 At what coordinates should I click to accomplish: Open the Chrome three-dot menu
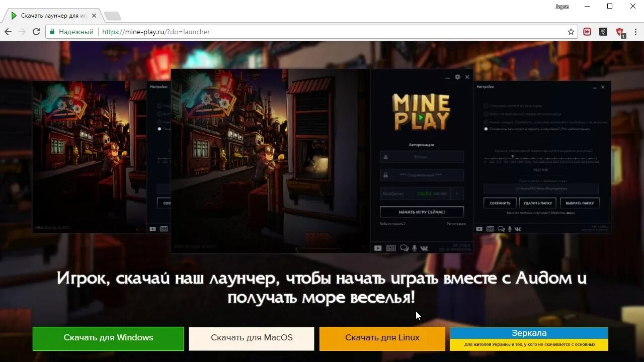pyautogui.click(x=635, y=32)
